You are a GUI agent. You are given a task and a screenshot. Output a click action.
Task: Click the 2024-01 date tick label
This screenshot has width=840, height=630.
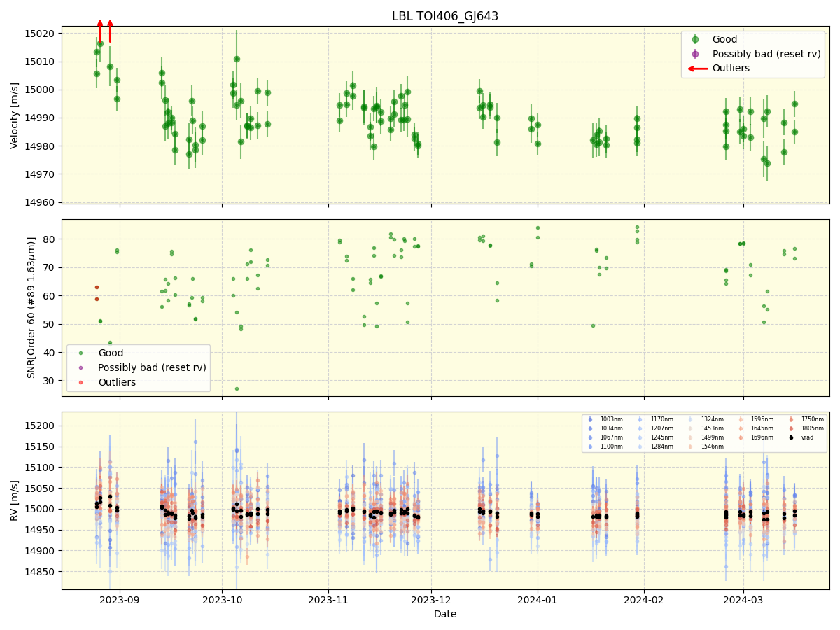(538, 600)
